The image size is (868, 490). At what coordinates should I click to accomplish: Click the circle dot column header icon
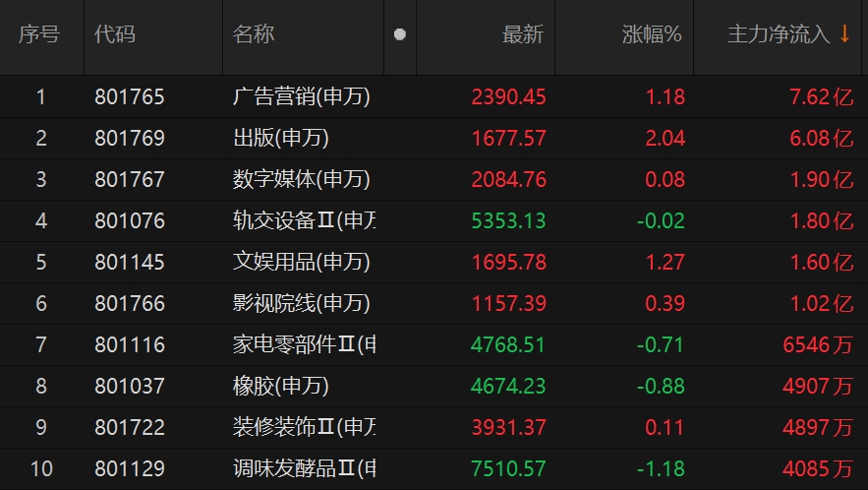(x=400, y=34)
